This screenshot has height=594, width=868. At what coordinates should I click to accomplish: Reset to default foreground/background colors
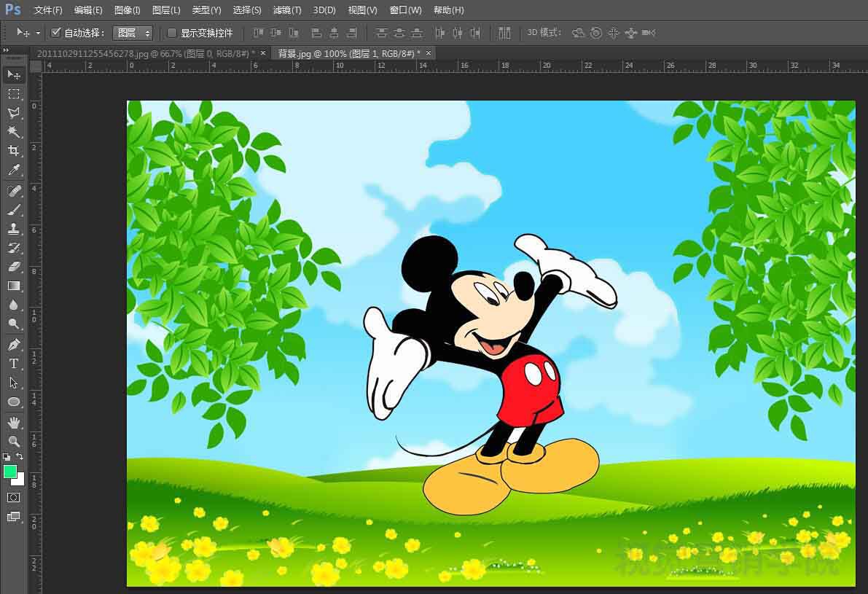tap(7, 457)
